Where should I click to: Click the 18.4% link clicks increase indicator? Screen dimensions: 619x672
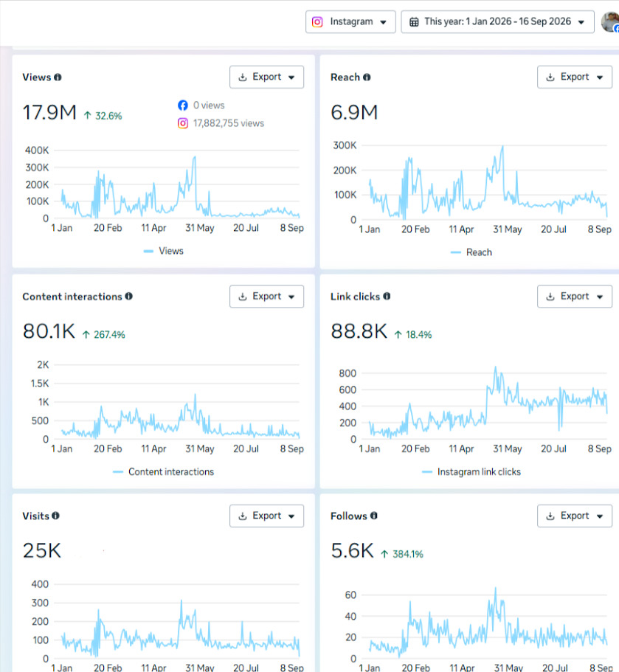coord(413,335)
